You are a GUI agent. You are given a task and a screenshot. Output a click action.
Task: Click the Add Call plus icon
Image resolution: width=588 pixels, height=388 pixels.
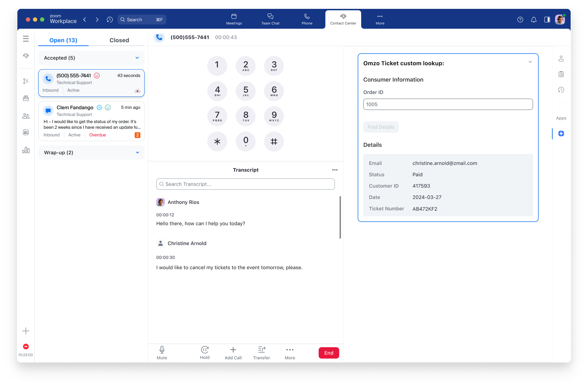[x=233, y=350]
